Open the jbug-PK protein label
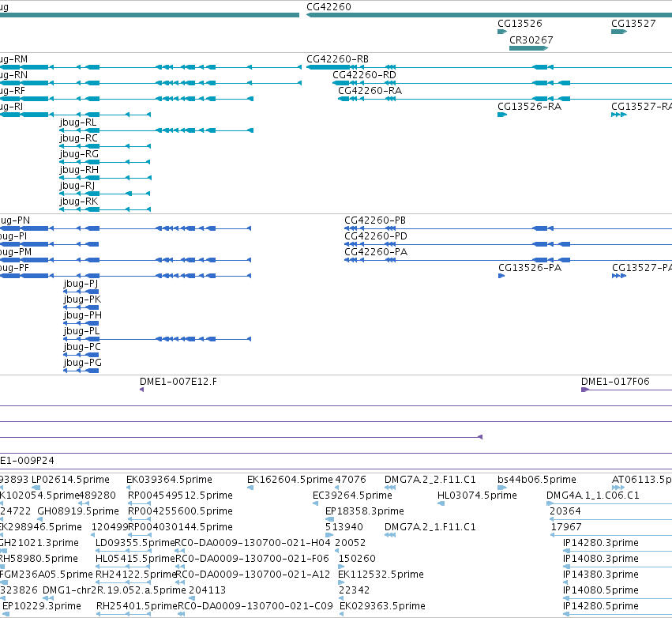 point(82,300)
